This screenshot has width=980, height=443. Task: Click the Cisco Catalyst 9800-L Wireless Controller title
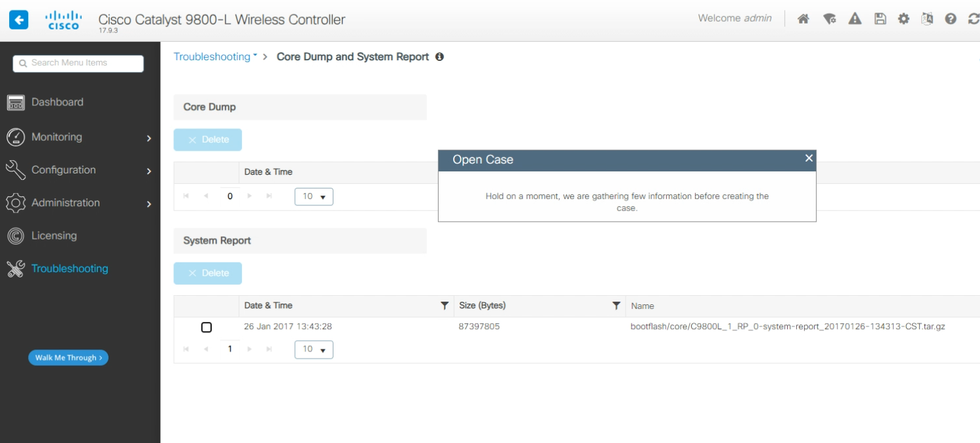pyautogui.click(x=222, y=20)
